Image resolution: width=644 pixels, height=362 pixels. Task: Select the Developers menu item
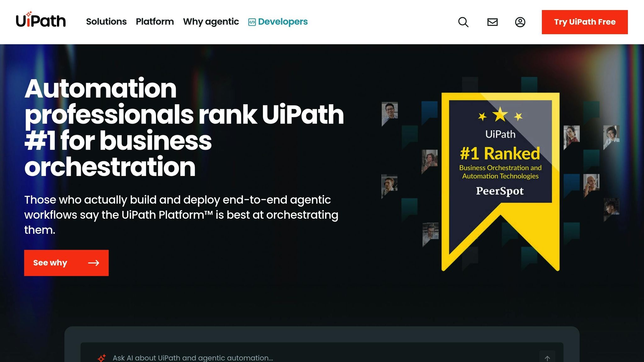(x=282, y=22)
